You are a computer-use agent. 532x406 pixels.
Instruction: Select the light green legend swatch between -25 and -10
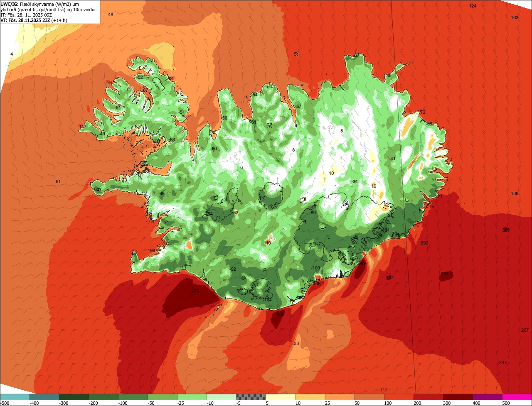[192, 397]
